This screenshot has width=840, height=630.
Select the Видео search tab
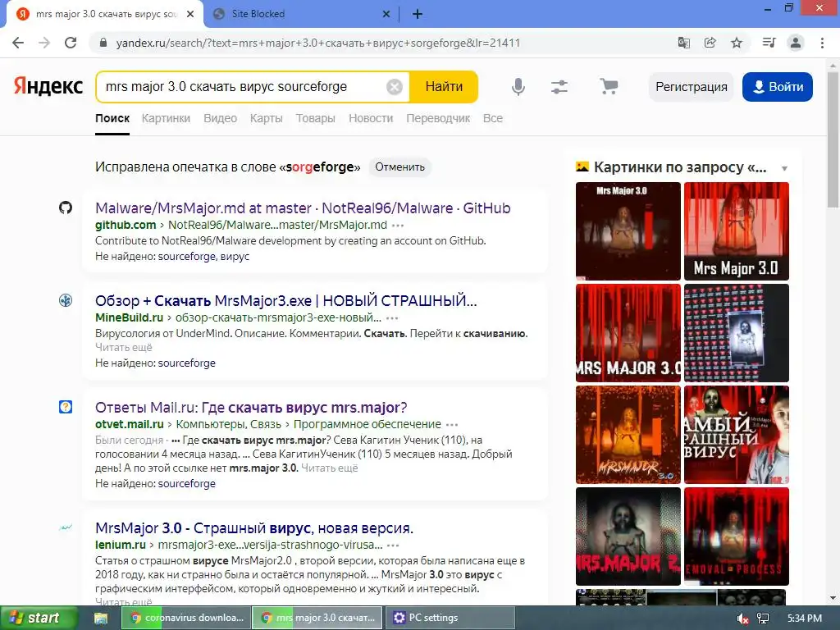pyautogui.click(x=220, y=118)
